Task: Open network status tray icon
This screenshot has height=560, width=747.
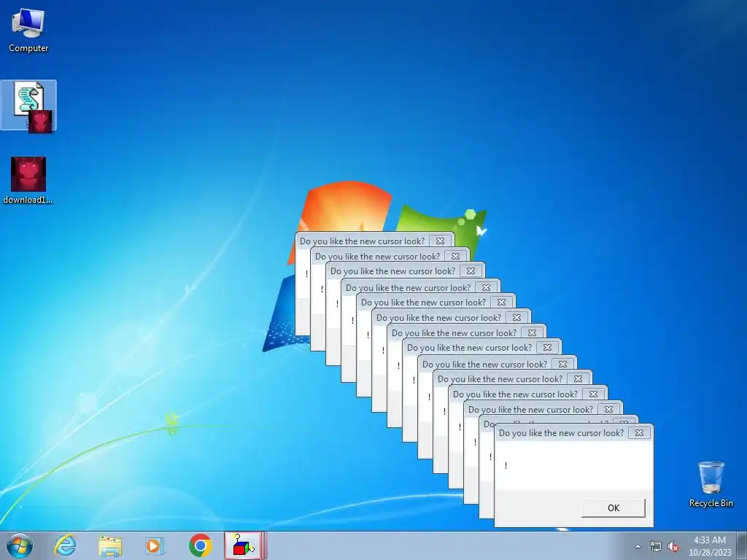Action: tap(656, 546)
